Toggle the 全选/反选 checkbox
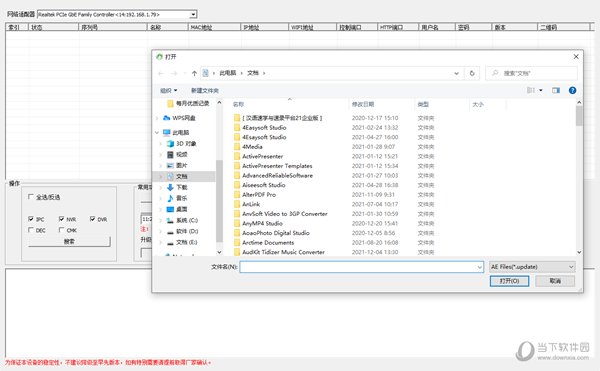Viewport: 600px width, 371px height. tap(31, 197)
